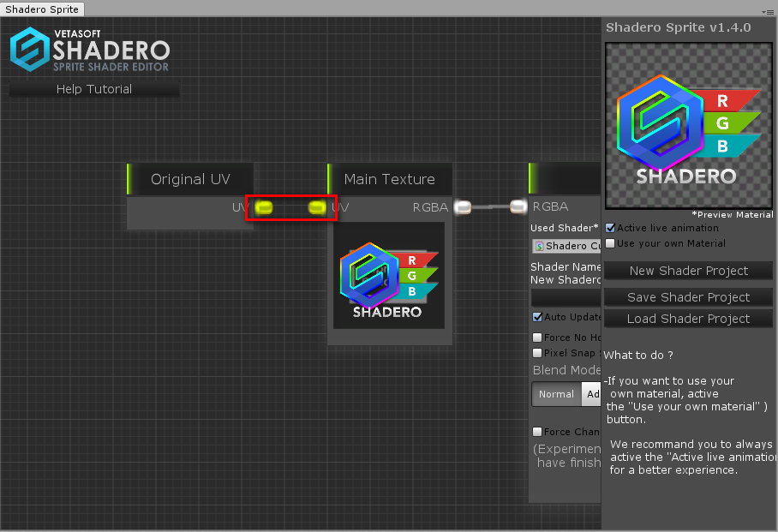Click the RGBA white input port on the build node

518,206
